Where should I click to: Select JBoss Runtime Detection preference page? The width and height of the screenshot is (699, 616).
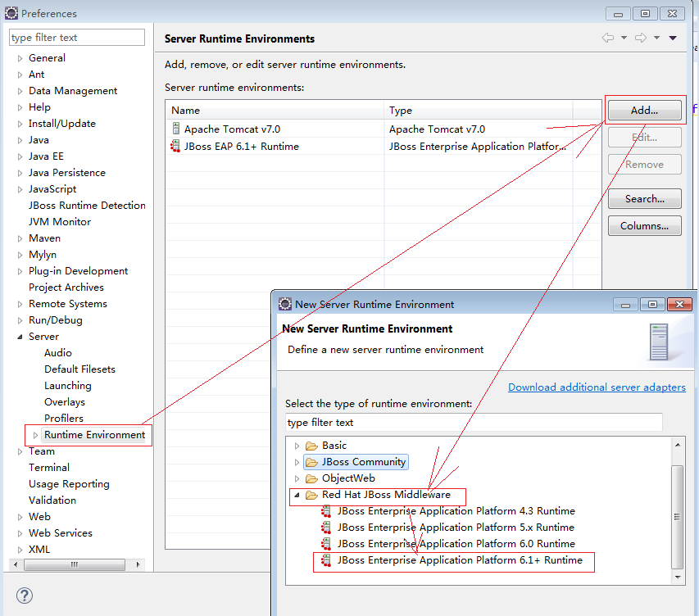click(87, 206)
